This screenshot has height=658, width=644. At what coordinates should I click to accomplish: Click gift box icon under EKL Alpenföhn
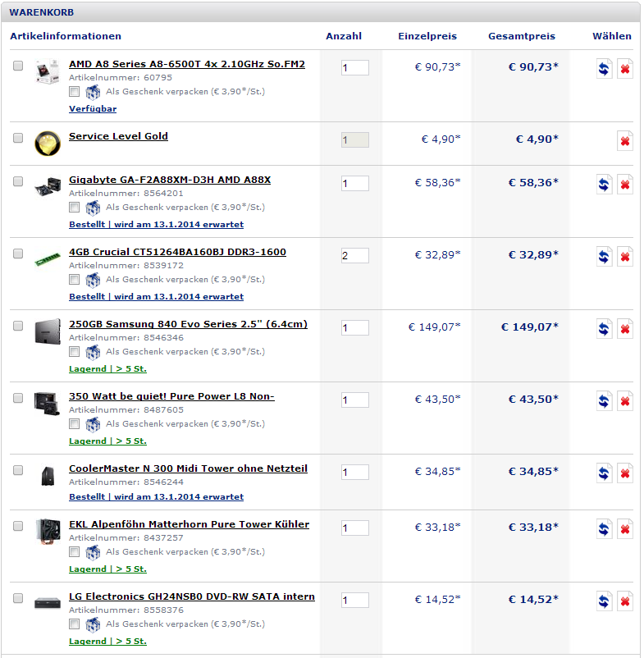pos(93,552)
